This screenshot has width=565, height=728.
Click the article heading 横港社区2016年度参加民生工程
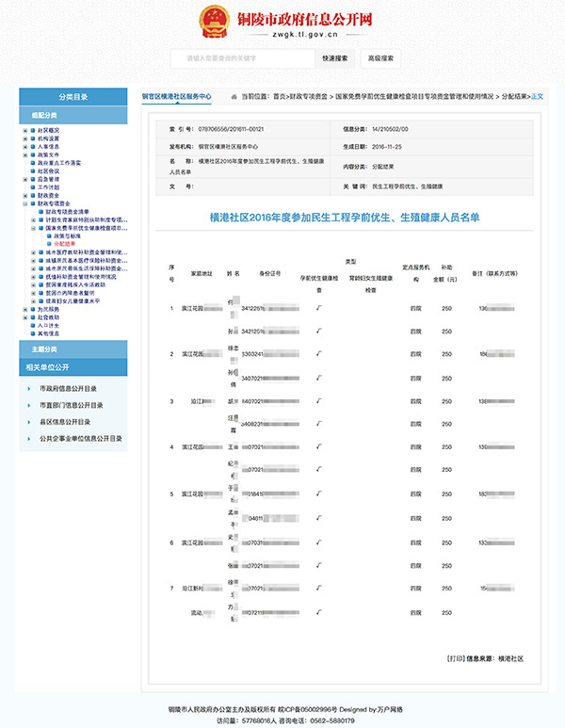click(345, 218)
